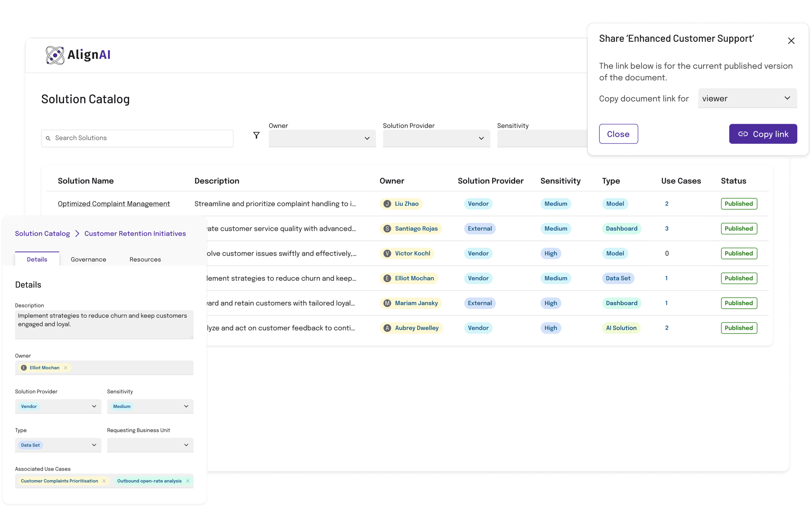Remove the Customer Complaints Prioritisation use case
This screenshot has height=527, width=812.
tap(104, 481)
